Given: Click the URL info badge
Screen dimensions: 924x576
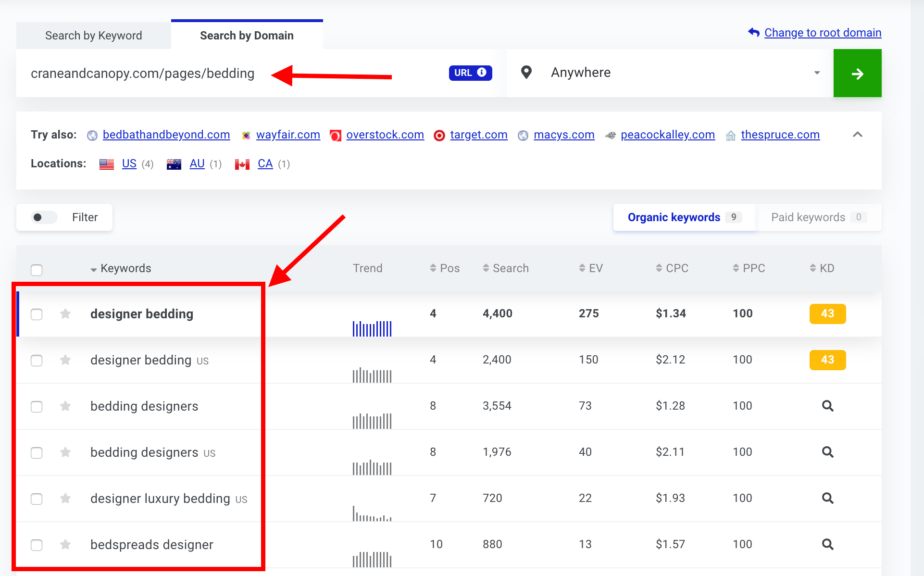Looking at the screenshot, I should pos(470,73).
